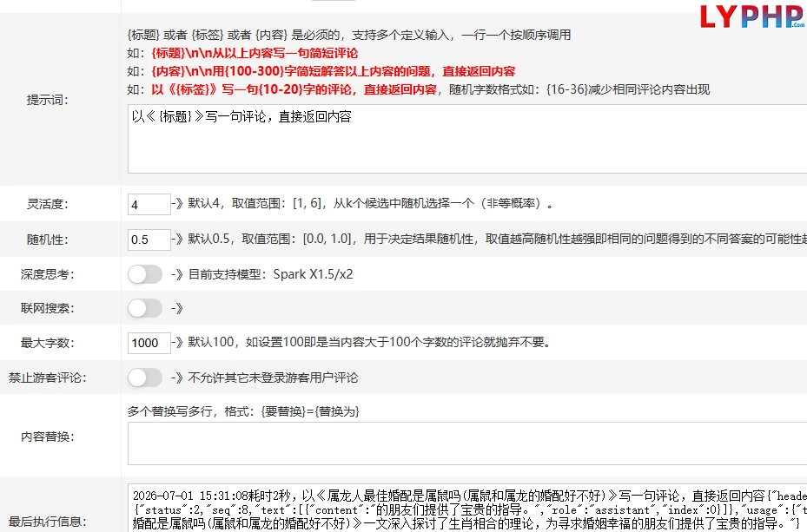Click the 灵活度: label
The image size is (807, 532).
pyautogui.click(x=48, y=204)
